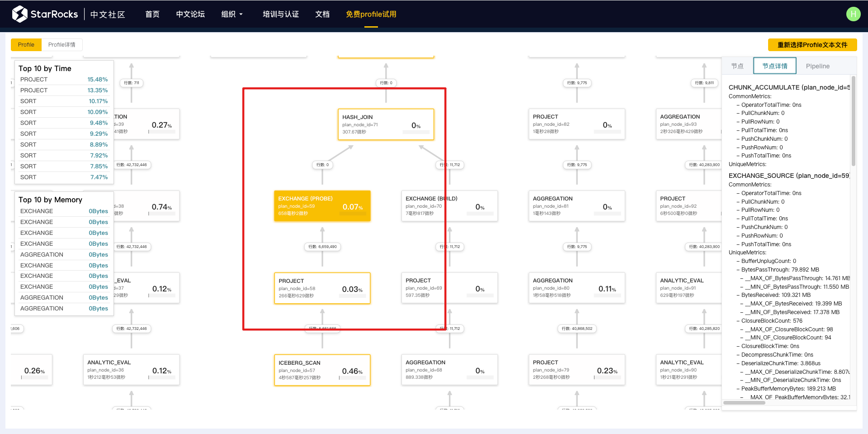Select the Profile tab
868x434 pixels.
click(26, 45)
